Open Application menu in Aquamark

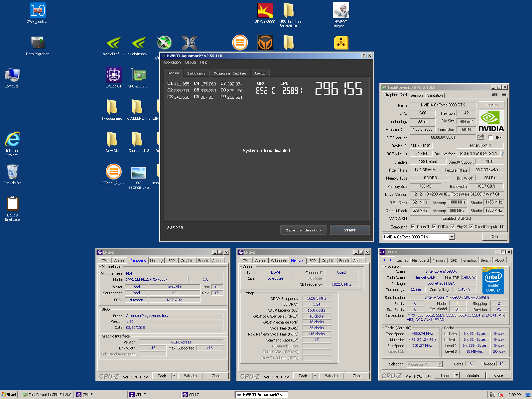pos(172,62)
